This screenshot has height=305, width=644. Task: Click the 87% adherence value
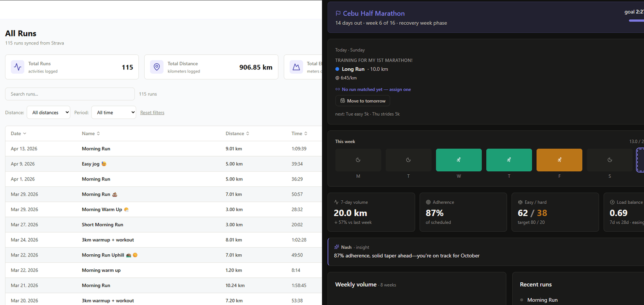click(434, 213)
